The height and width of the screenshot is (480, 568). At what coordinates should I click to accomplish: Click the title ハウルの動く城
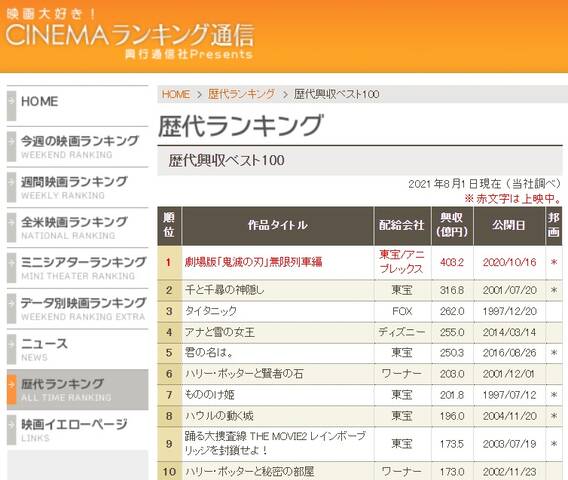pos(219,416)
